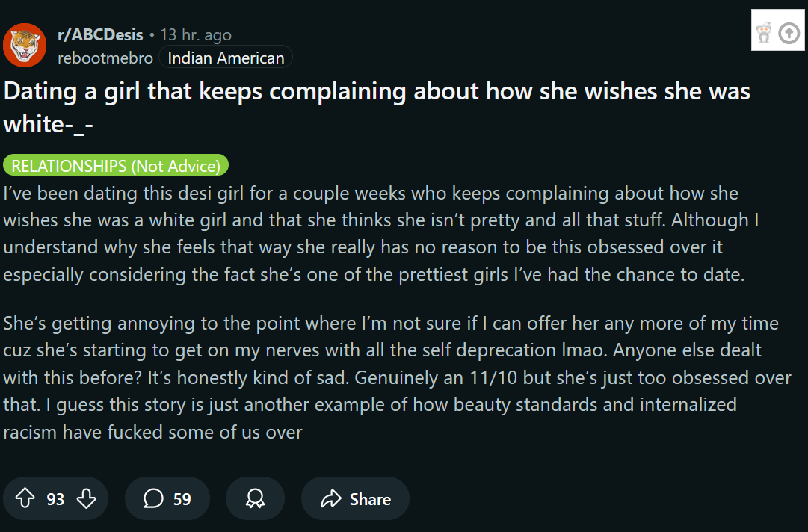
Task: Click the Share button label
Action: click(370, 499)
